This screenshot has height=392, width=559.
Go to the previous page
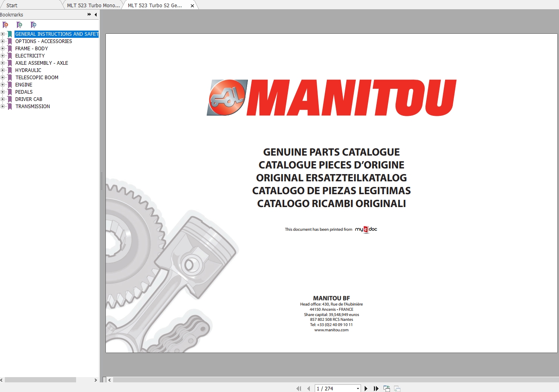coord(309,388)
